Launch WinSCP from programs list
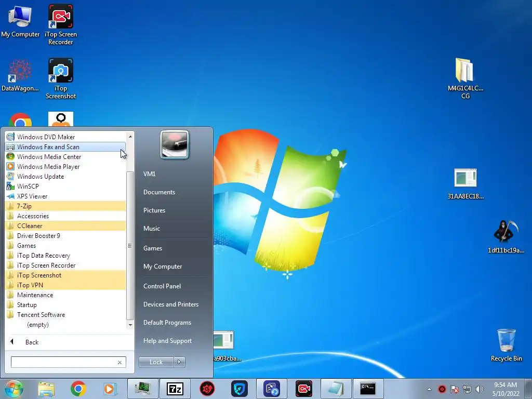Image resolution: width=532 pixels, height=399 pixels. click(x=65, y=186)
